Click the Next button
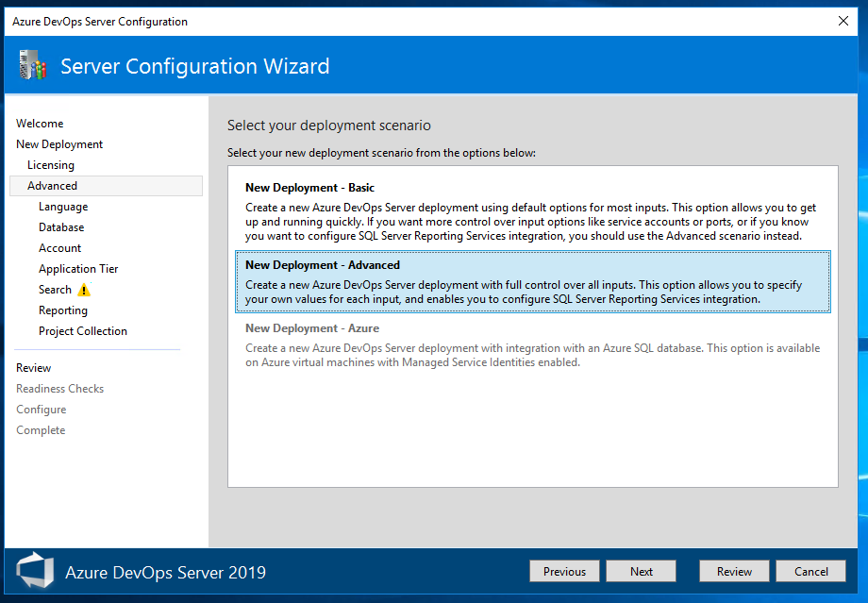Screen dimensions: 868x603 pos(641,571)
